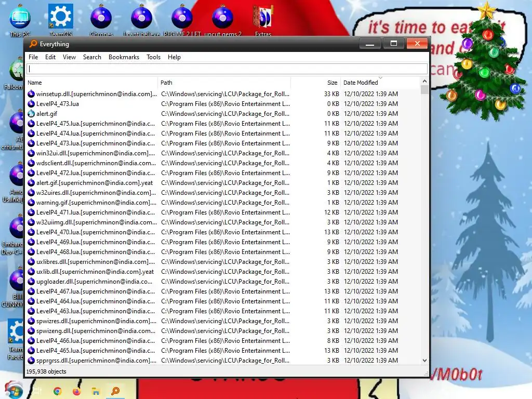This screenshot has width=532, height=399.
Task: Open Task View on the taskbar
Action: [x=37, y=391]
